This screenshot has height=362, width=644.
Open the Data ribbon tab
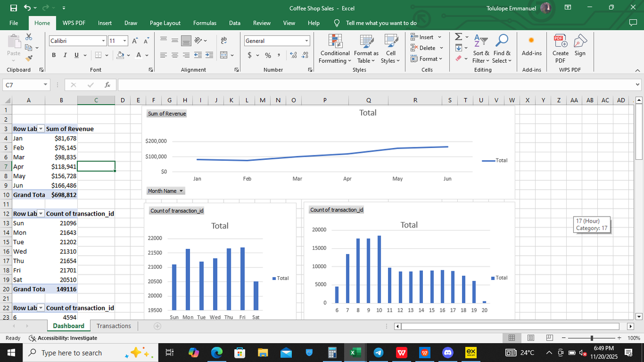pos(235,23)
